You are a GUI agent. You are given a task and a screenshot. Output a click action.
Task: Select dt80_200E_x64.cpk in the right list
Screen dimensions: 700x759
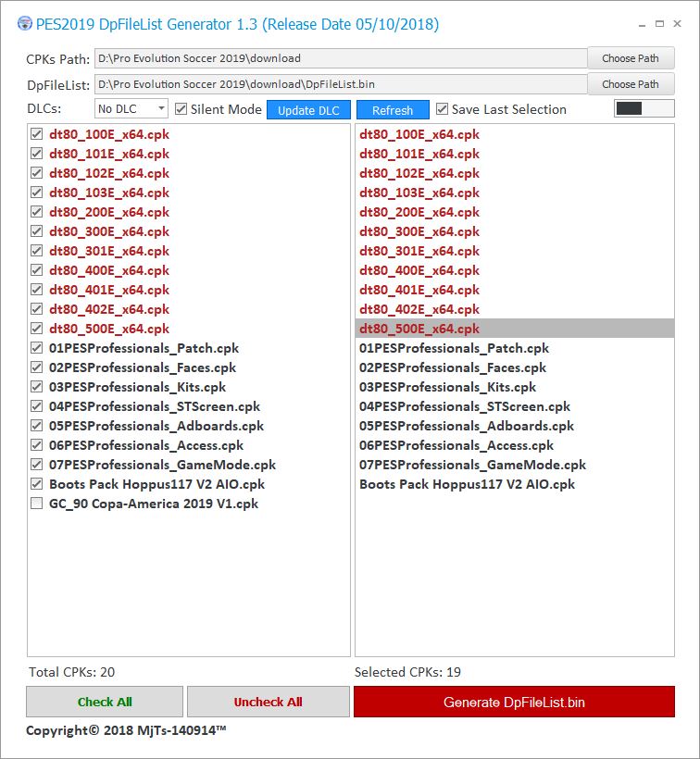coord(515,212)
